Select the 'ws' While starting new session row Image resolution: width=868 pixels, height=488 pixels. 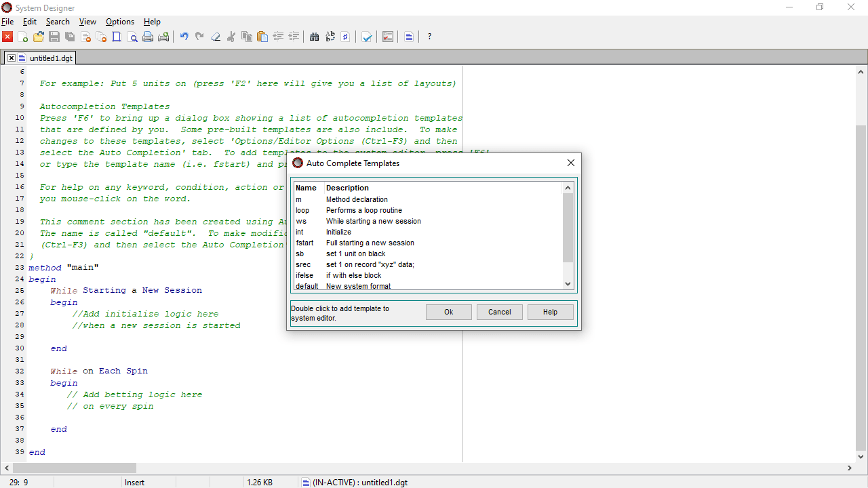tap(429, 221)
